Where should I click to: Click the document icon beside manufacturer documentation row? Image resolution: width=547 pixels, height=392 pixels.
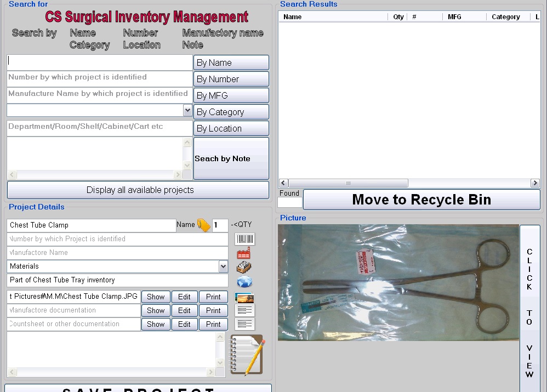pyautogui.click(x=244, y=310)
